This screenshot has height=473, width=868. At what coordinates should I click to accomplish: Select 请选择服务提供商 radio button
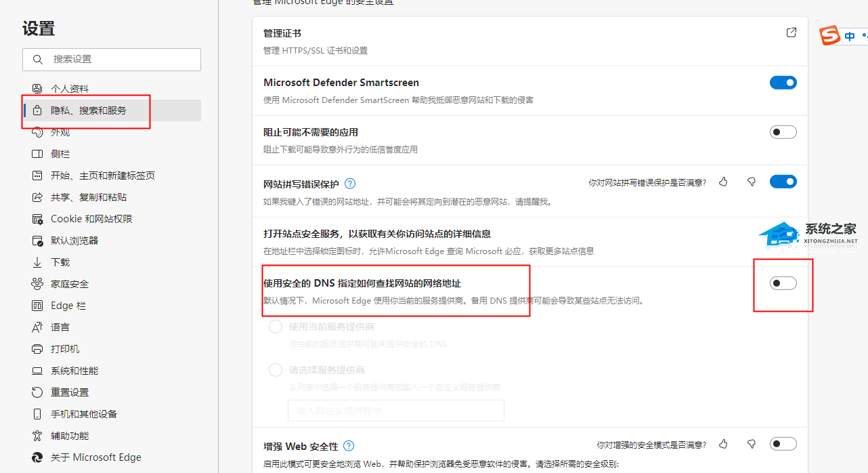(x=276, y=370)
